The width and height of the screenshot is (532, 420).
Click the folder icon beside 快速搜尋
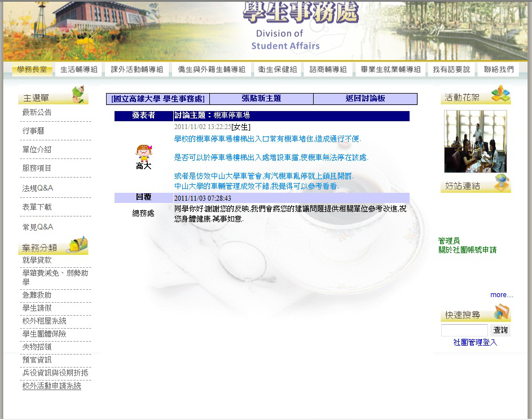502,312
